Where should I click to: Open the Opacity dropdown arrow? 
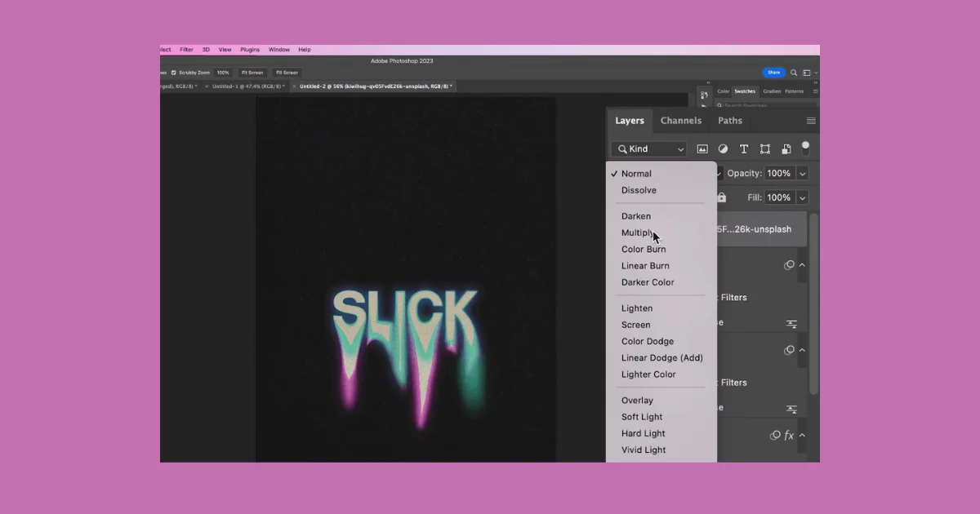pyautogui.click(x=802, y=173)
